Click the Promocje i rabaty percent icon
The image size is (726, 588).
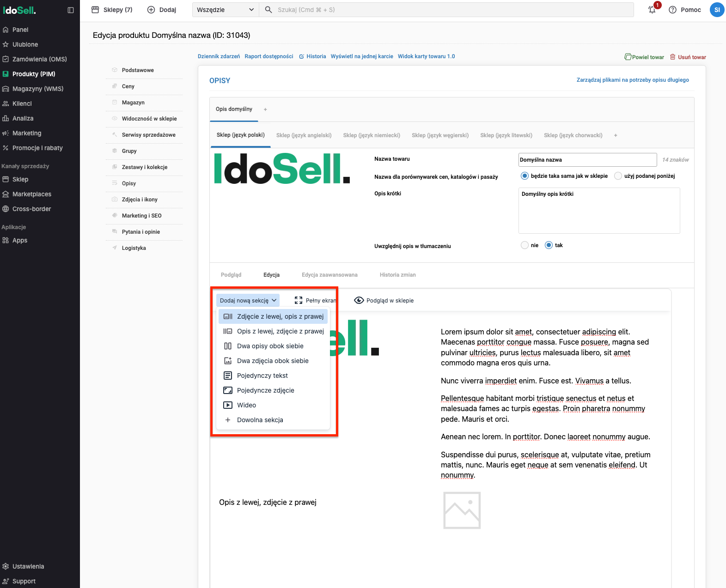(6, 148)
